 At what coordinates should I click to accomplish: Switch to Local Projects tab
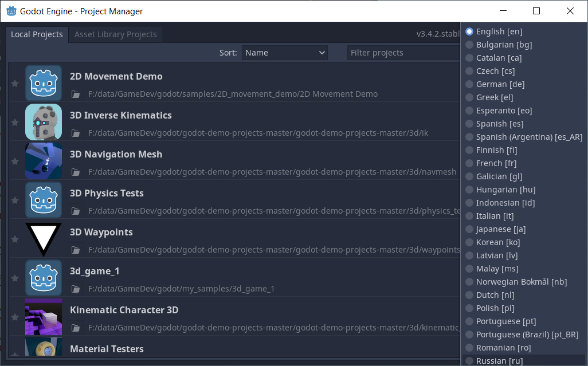click(37, 34)
